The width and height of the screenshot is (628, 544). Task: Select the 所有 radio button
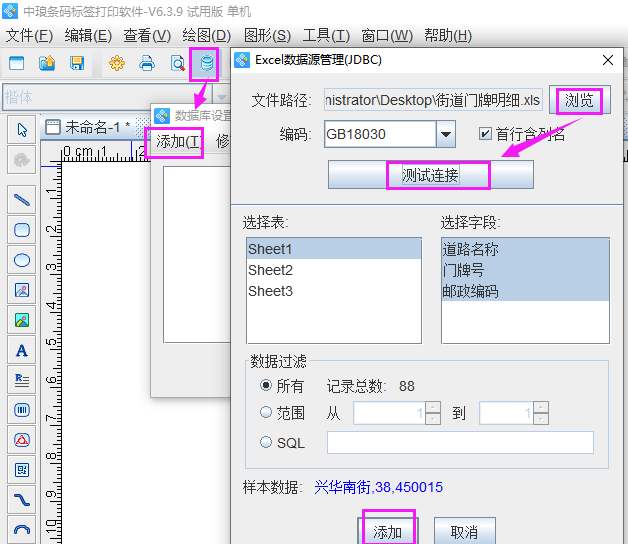[x=266, y=385]
